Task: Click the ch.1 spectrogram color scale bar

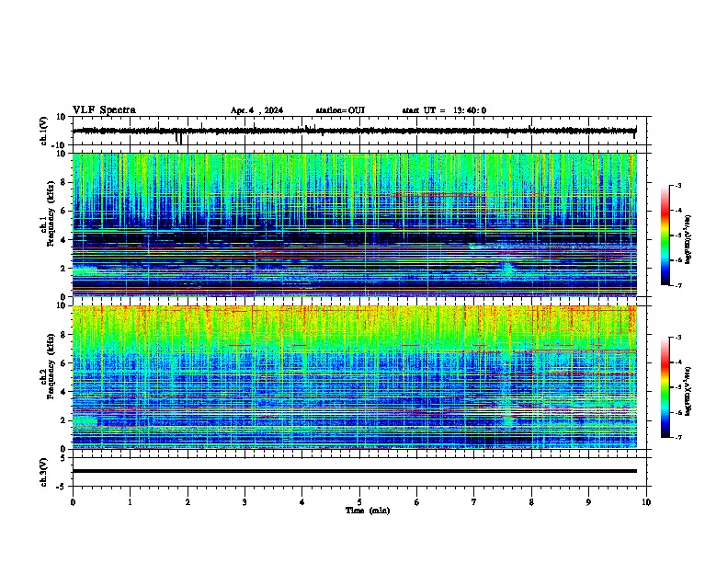Action: [665, 236]
